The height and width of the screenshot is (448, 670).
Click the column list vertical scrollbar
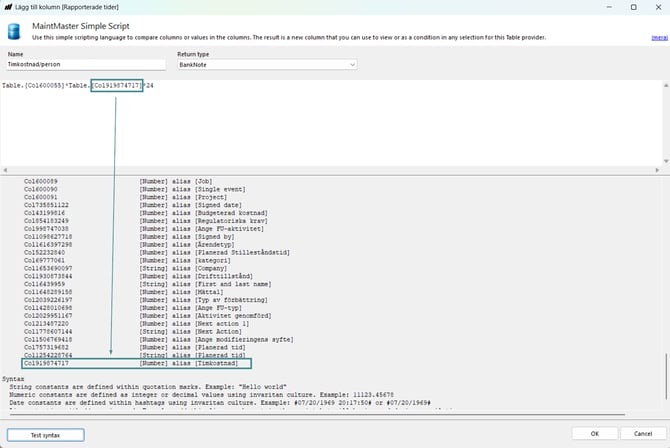click(x=664, y=270)
